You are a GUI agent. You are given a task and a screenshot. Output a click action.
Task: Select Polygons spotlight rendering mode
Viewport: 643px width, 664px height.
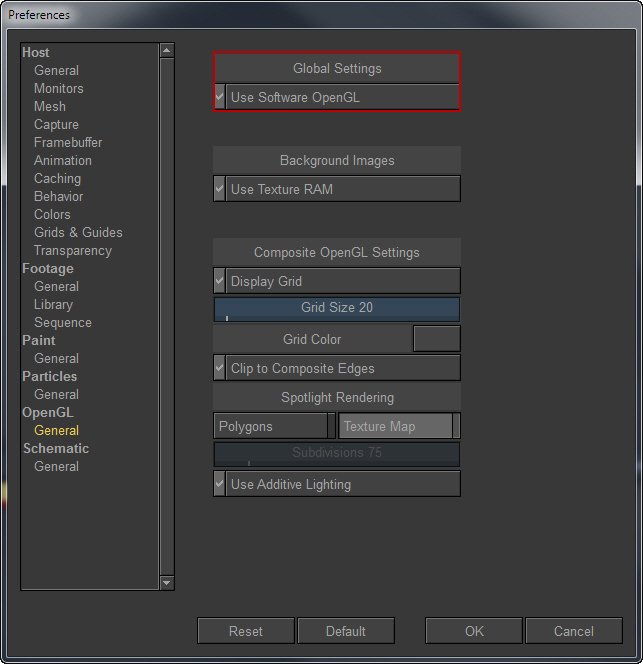point(274,426)
